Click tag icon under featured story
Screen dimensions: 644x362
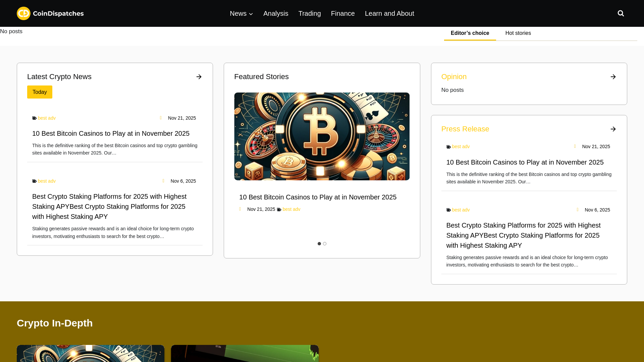tap(279, 210)
